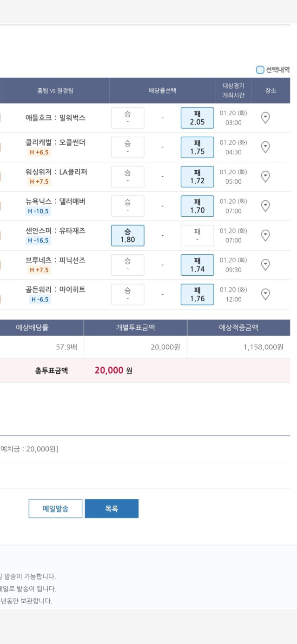The width and height of the screenshot is (297, 644).
Task: Open venue location for 애틀호크 vs 밀워벅스 match
Action: (265, 118)
